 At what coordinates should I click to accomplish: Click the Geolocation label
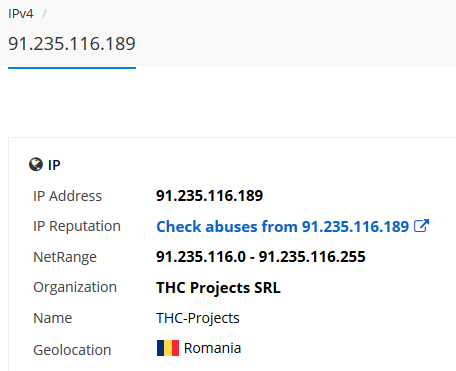[72, 350]
